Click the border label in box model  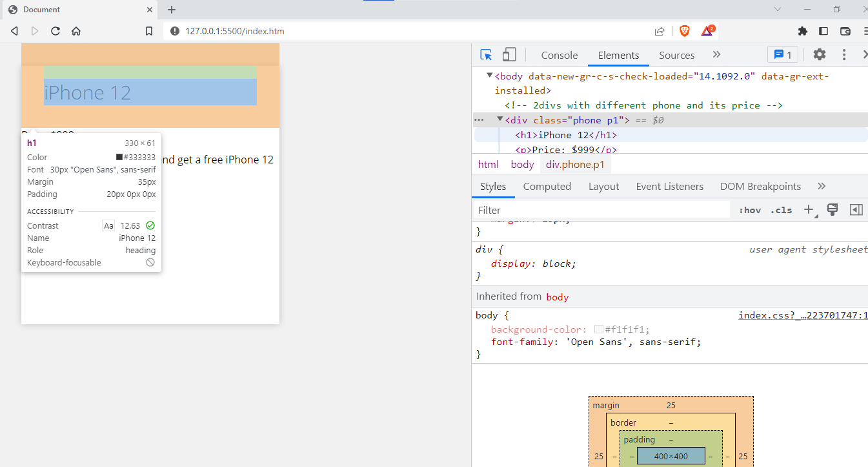point(623,422)
